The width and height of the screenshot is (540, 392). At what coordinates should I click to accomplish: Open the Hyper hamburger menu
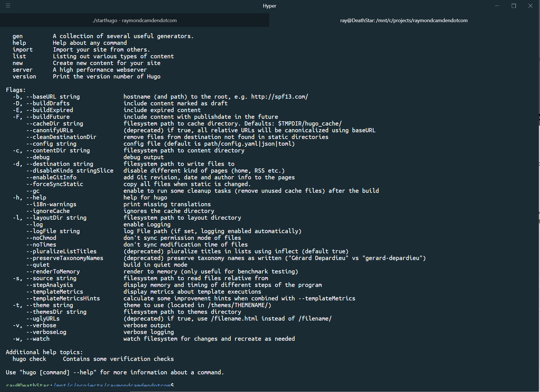tap(8, 6)
